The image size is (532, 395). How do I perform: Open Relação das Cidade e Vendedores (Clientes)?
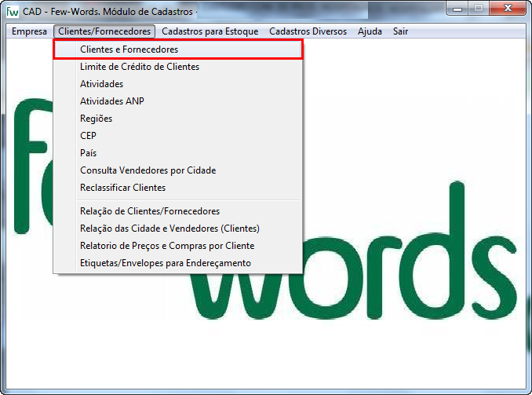178,229
